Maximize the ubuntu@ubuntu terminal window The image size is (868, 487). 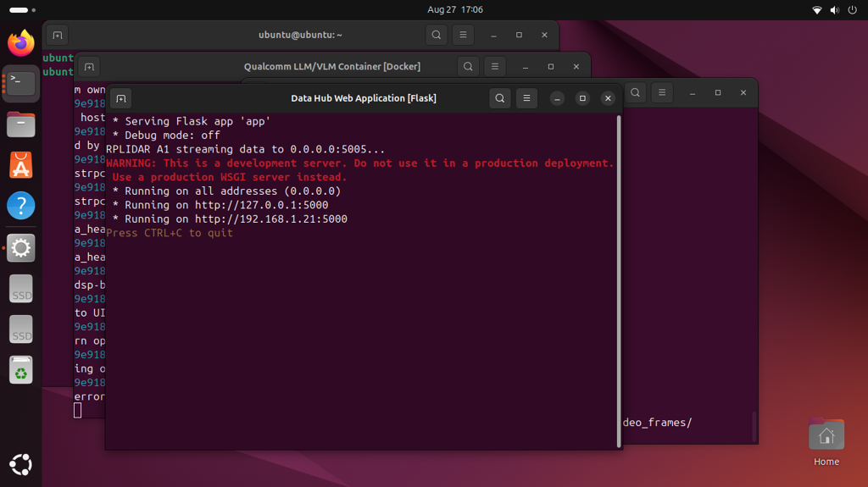520,35
